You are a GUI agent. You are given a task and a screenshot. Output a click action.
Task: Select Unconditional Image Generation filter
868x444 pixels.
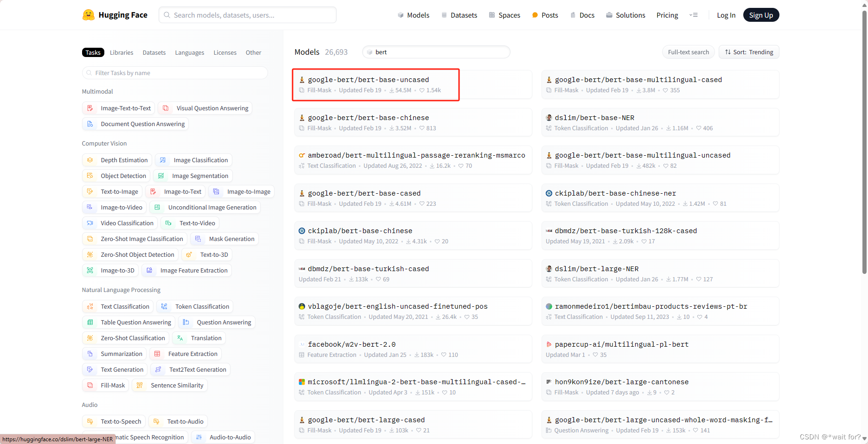pos(205,207)
